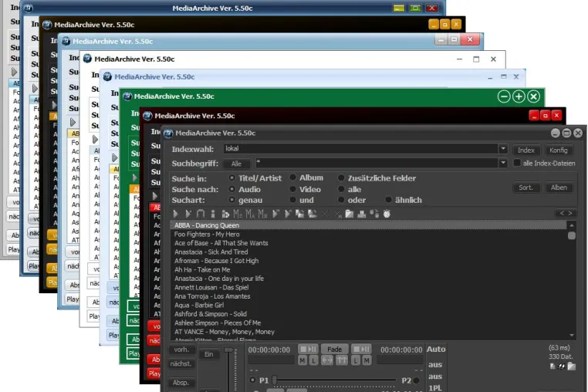This screenshot has height=392, width=588.
Task: Click the folder icon below 330 Dat.
Action: click(x=572, y=366)
